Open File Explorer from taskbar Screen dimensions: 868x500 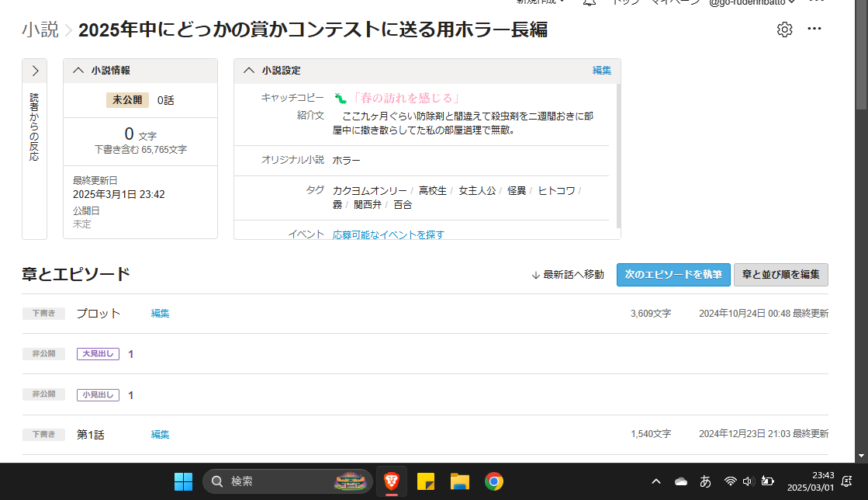click(x=460, y=481)
